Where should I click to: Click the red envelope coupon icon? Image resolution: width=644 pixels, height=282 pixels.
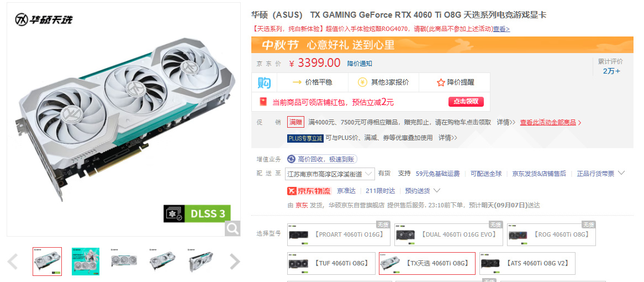tap(263, 102)
